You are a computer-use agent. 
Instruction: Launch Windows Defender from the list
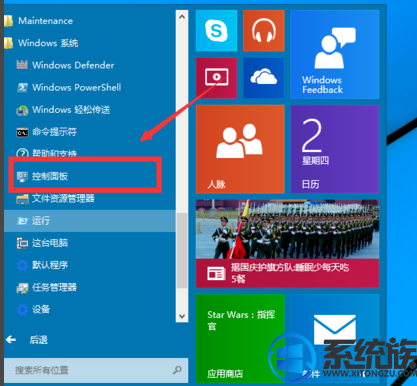click(x=90, y=65)
